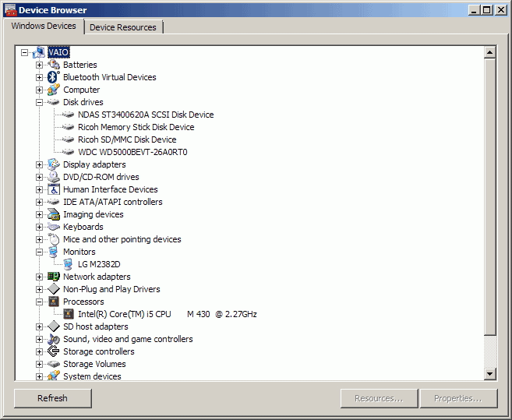Click the DVD/CD-ROM drives icon

click(54, 177)
